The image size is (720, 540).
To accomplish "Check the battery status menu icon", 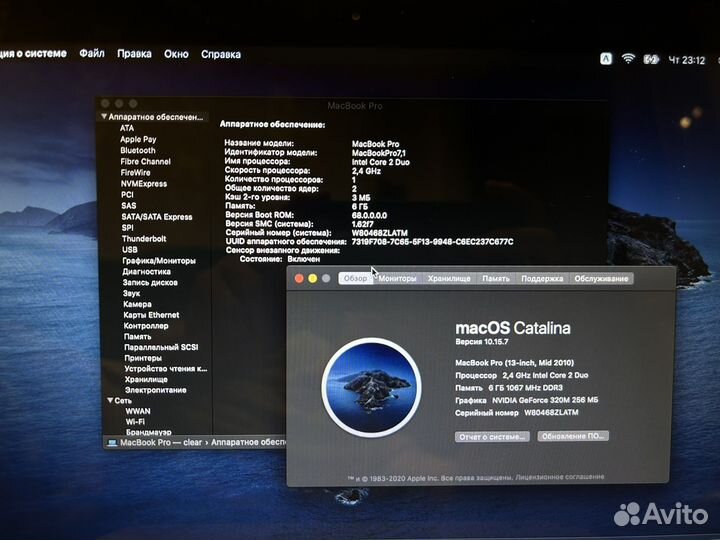I will (651, 59).
